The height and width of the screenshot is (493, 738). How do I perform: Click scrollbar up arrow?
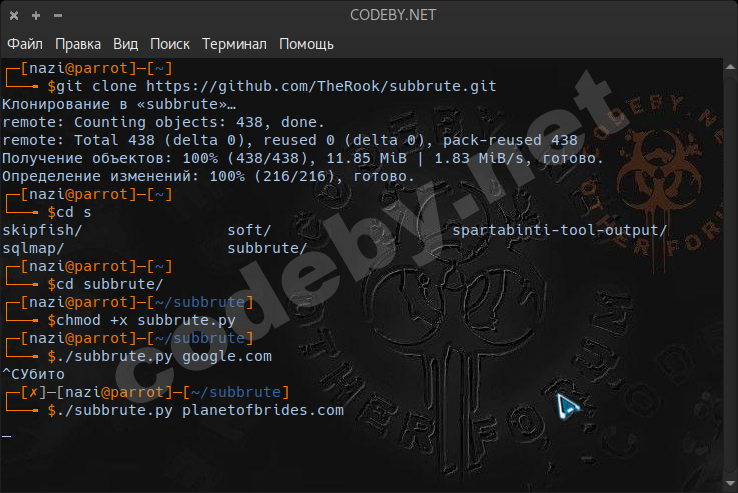(x=730, y=67)
